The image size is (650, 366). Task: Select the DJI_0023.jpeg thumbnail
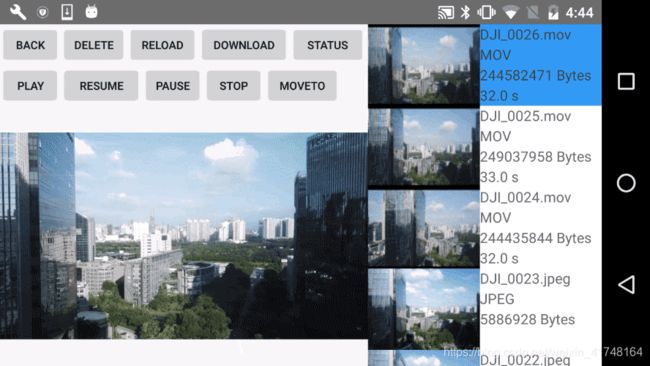point(424,309)
